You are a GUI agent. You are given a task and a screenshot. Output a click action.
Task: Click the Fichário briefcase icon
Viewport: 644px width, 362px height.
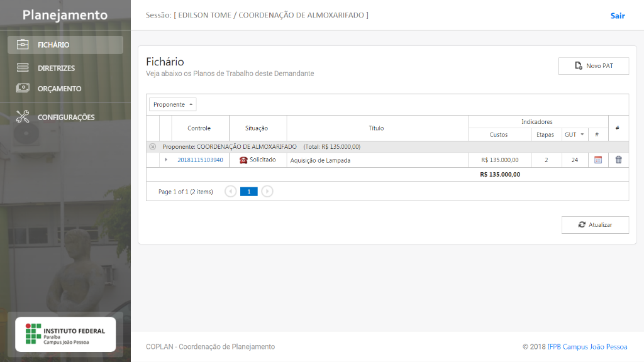click(23, 45)
